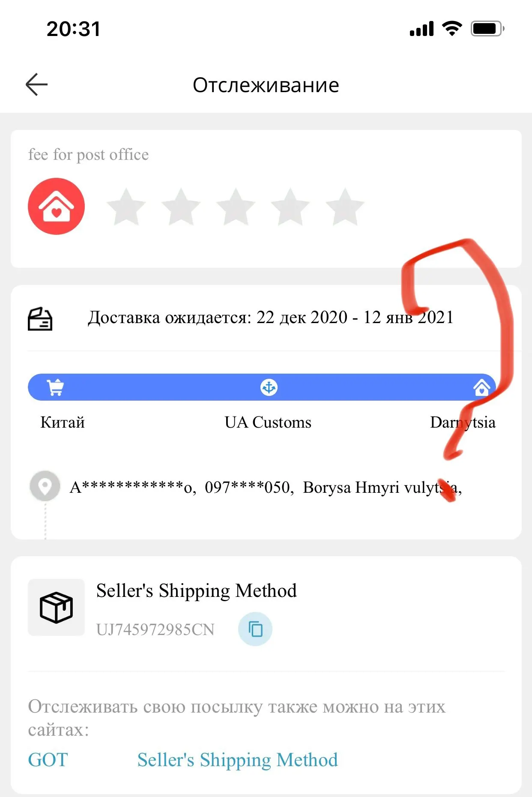Tap the delivery mailbox icon
Image resolution: width=532 pixels, height=797 pixels.
click(40, 319)
